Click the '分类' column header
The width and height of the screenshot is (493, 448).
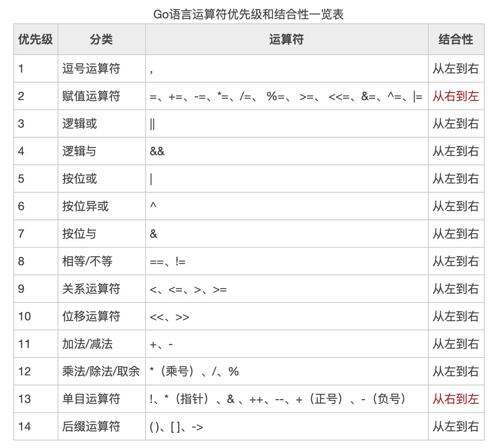tap(101, 39)
